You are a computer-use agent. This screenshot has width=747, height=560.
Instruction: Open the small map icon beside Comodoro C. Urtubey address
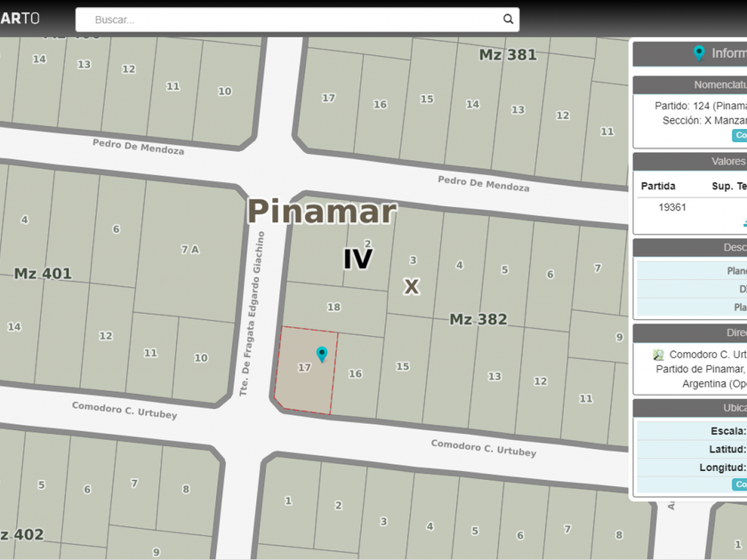(658, 355)
